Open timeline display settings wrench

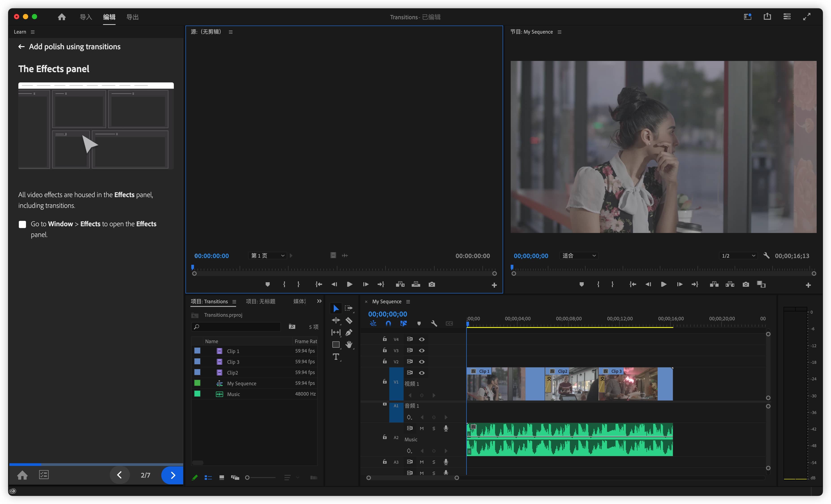pos(434,323)
